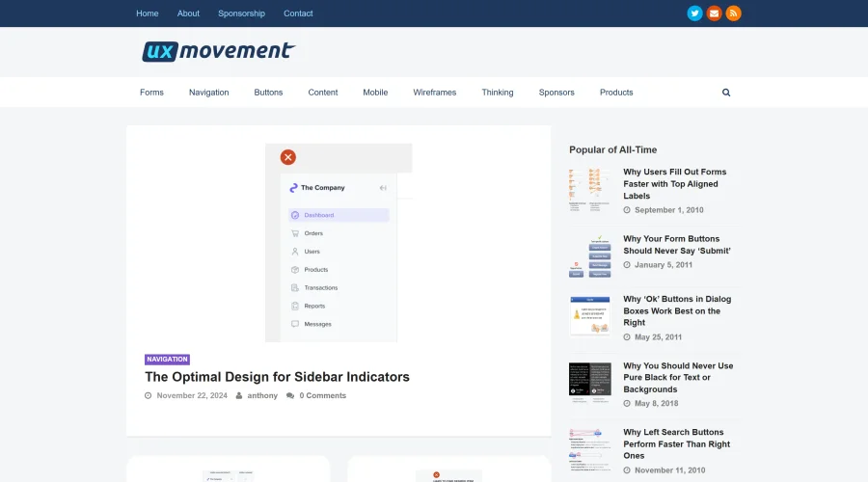Select the Wireframes category
The image size is (868, 482).
[x=435, y=93]
